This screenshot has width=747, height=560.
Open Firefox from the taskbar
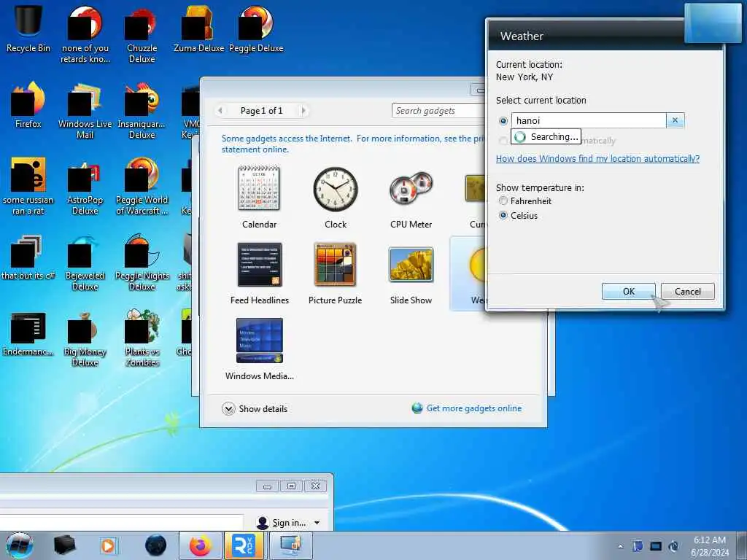[x=201, y=545]
